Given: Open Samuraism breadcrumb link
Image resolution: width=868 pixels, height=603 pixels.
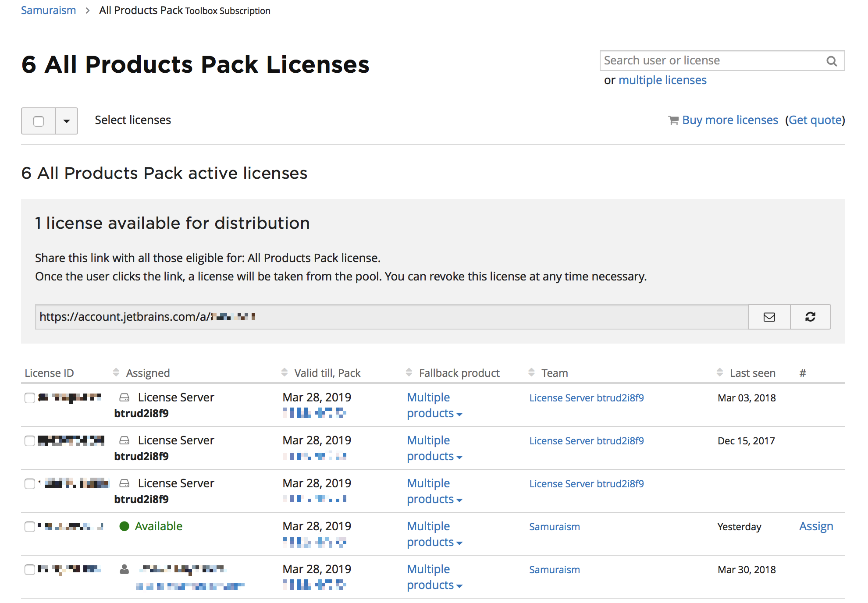Looking at the screenshot, I should [x=48, y=10].
